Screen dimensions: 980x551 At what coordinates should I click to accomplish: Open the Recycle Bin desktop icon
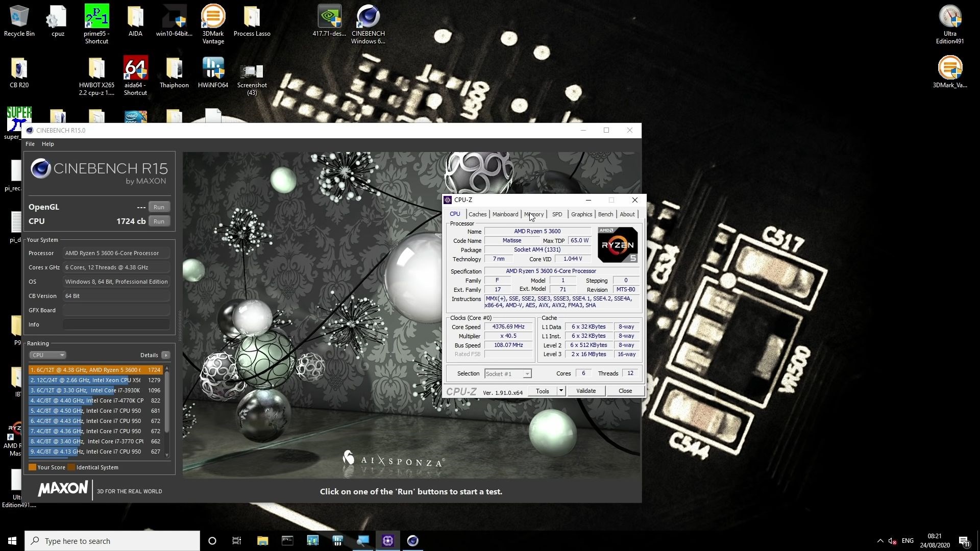tap(19, 21)
